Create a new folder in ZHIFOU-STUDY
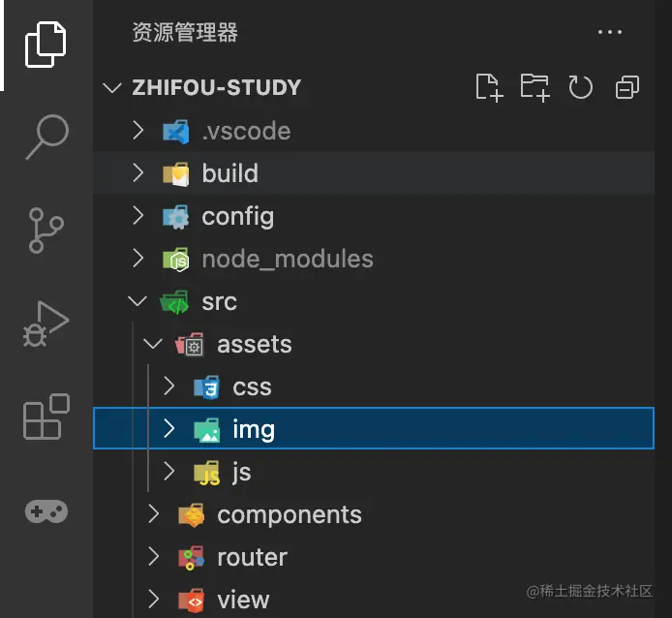The width and height of the screenshot is (672, 618). tap(535, 88)
